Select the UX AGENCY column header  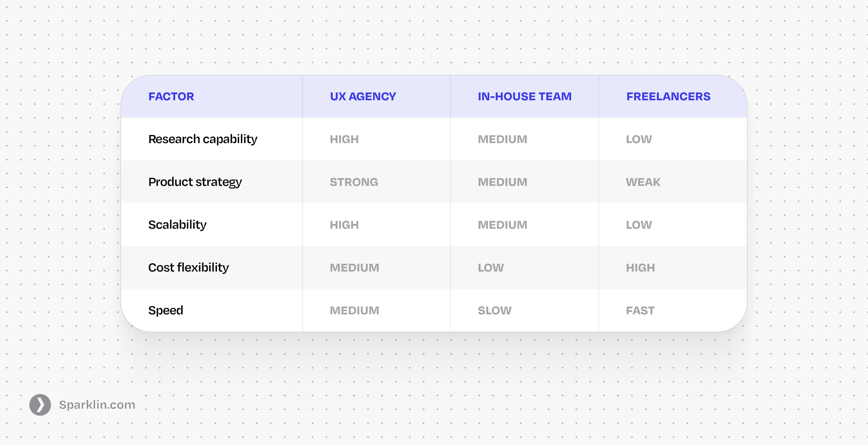tap(363, 97)
